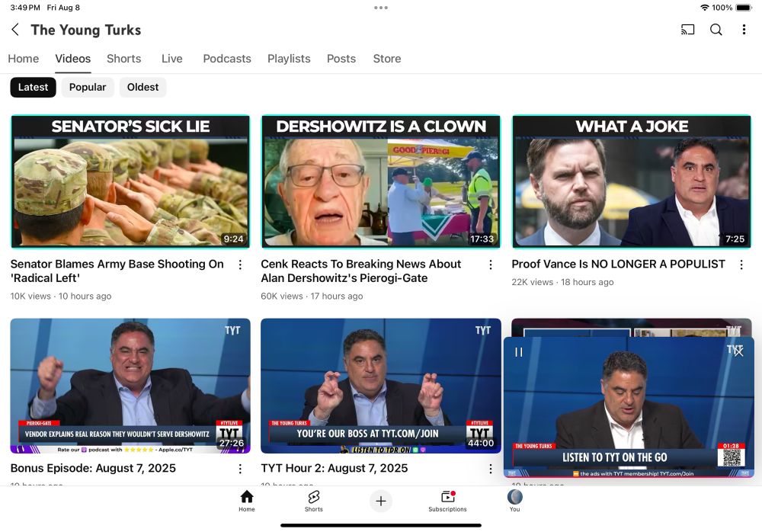This screenshot has height=532, width=762.
Task: Open title Cenk Reacts To Breaking News
Action: tap(360, 271)
